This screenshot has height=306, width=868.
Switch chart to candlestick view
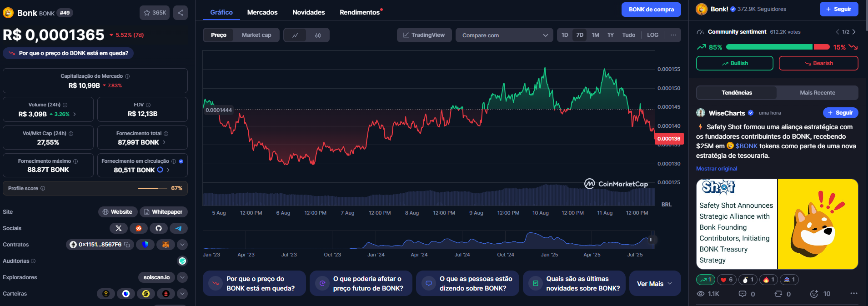point(318,35)
